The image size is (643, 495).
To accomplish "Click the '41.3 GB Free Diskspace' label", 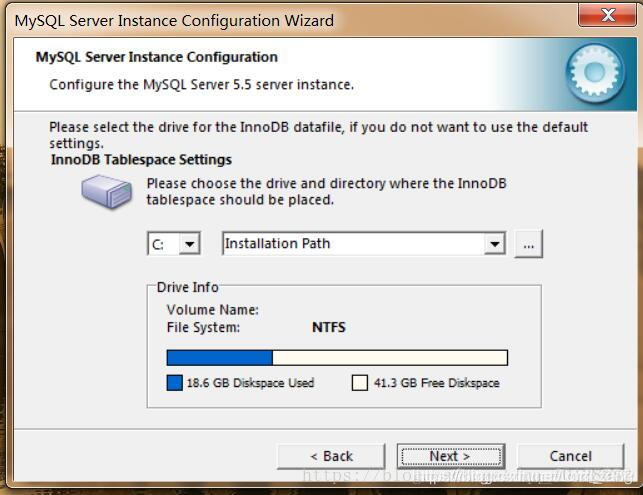I will pos(436,383).
